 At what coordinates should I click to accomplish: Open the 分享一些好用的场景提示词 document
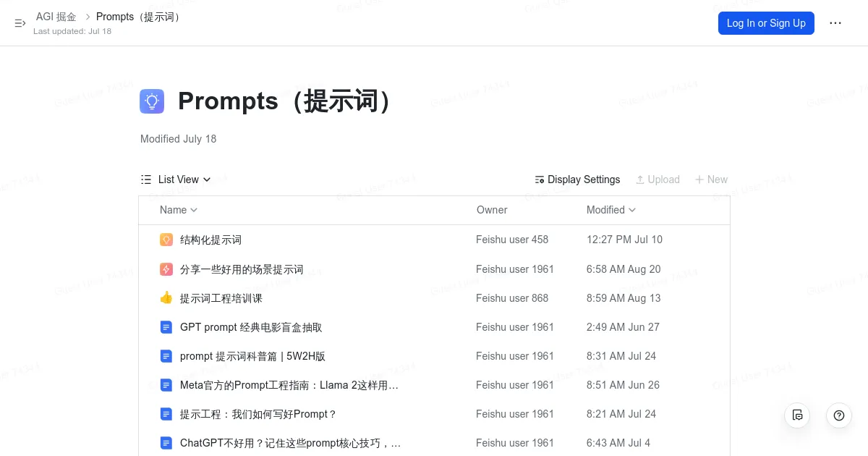(242, 269)
